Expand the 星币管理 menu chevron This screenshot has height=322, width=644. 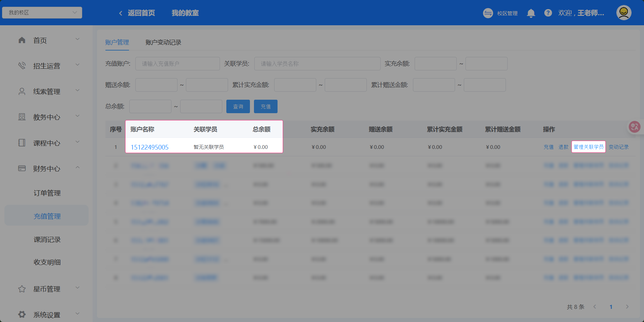pos(77,288)
